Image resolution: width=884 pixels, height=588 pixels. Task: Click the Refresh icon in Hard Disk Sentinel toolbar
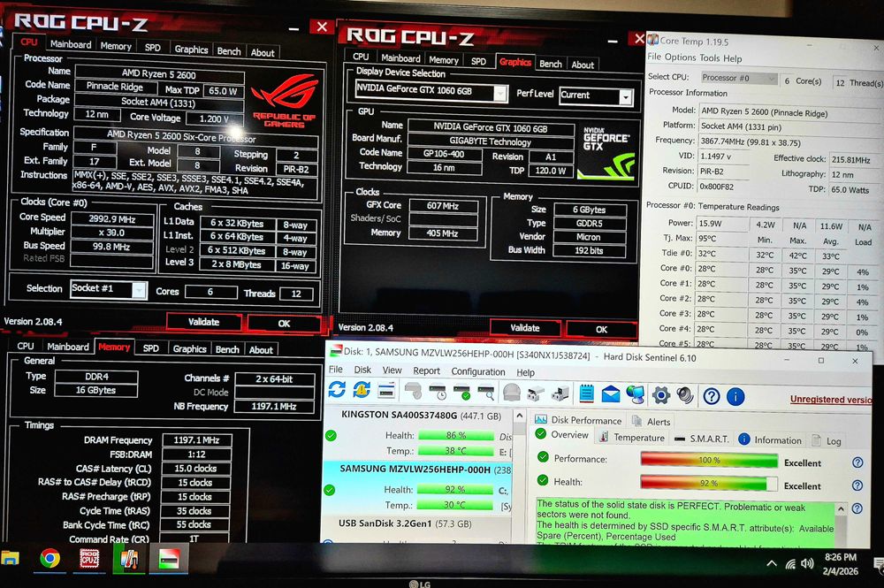tap(337, 390)
